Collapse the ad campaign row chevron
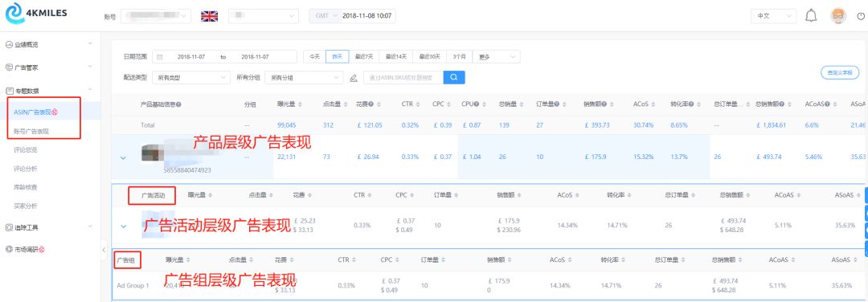This screenshot has height=302, width=868. [123, 226]
